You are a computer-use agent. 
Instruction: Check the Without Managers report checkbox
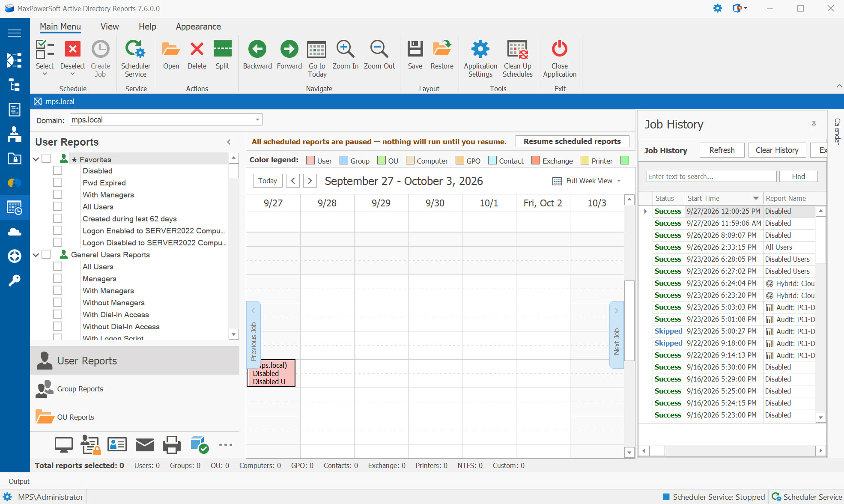tap(58, 302)
